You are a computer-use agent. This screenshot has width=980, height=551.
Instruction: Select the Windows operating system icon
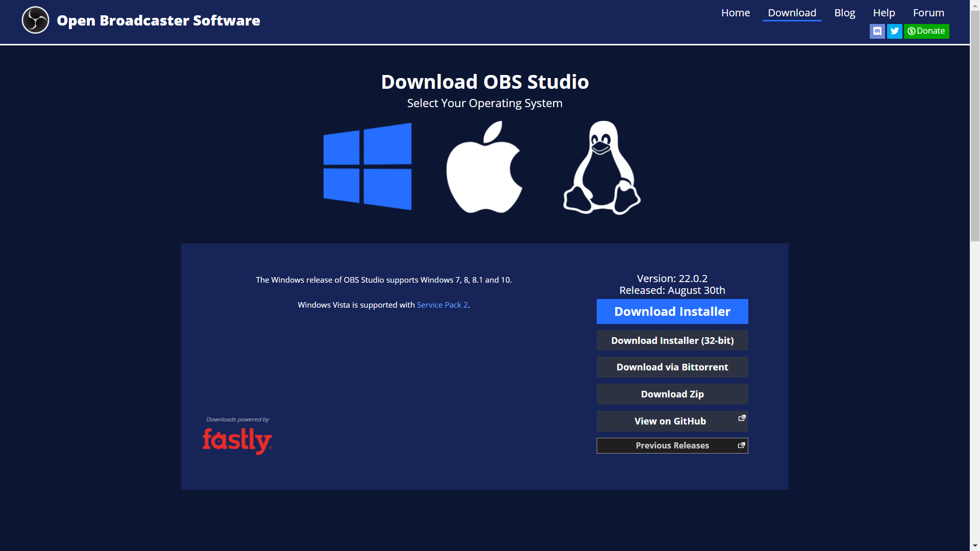(367, 166)
